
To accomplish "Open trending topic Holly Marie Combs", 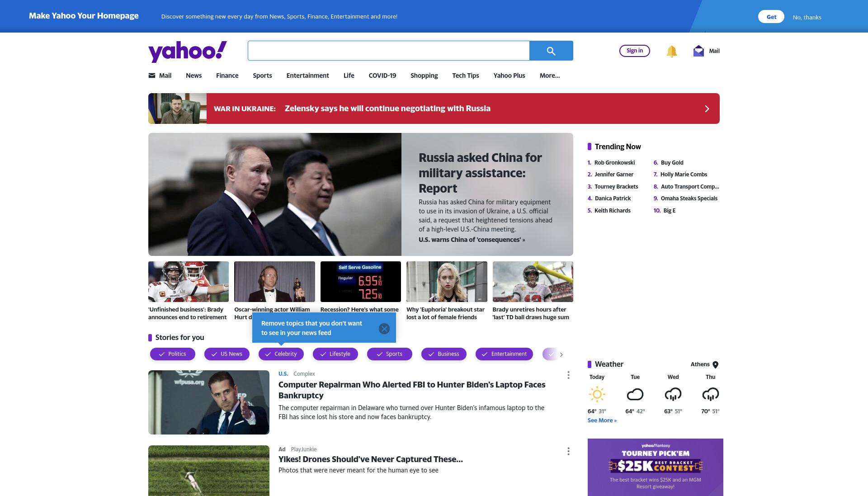I will click(x=684, y=175).
